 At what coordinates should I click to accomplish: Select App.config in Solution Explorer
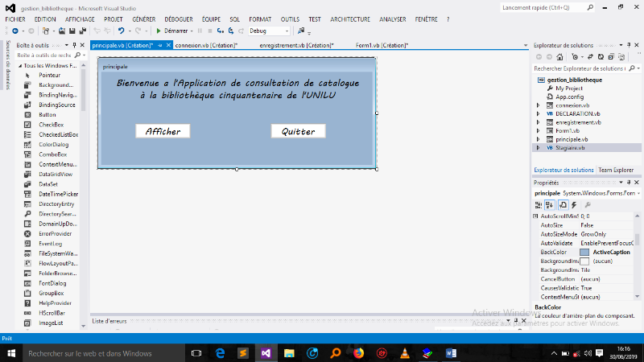569,97
